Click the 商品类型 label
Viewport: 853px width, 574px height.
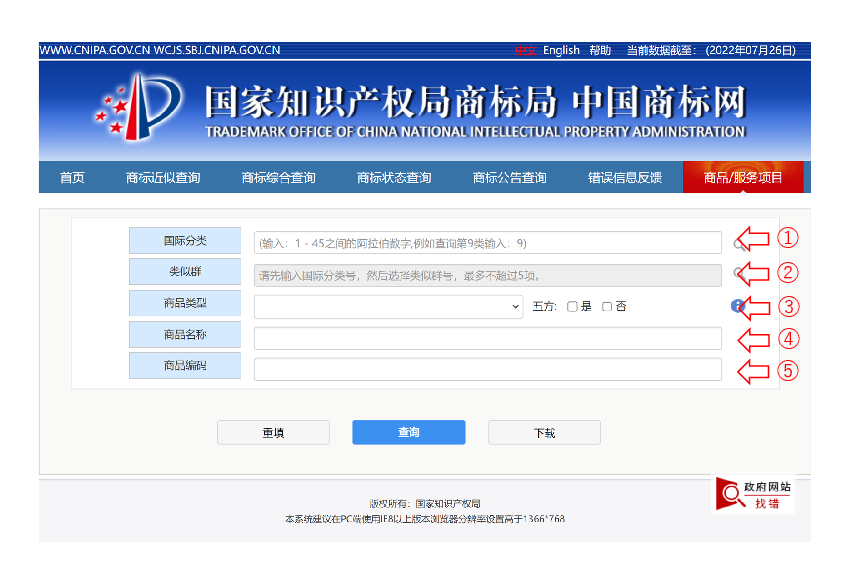pyautogui.click(x=185, y=303)
